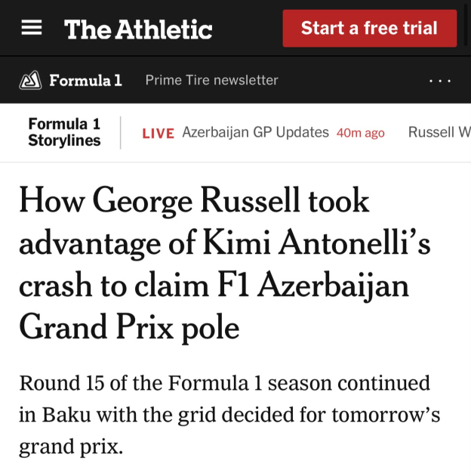Select the Formula 1 section title
471x476 pixels.
tap(85, 80)
